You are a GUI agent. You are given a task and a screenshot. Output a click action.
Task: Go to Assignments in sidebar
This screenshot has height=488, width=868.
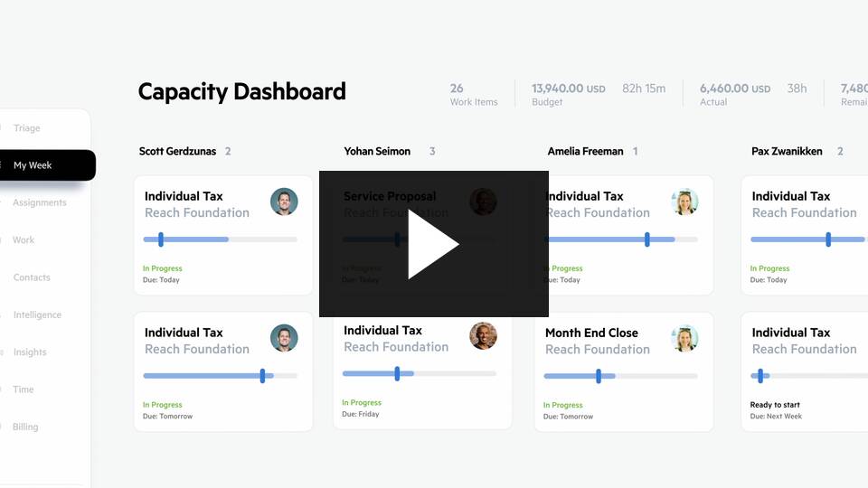pyautogui.click(x=40, y=203)
